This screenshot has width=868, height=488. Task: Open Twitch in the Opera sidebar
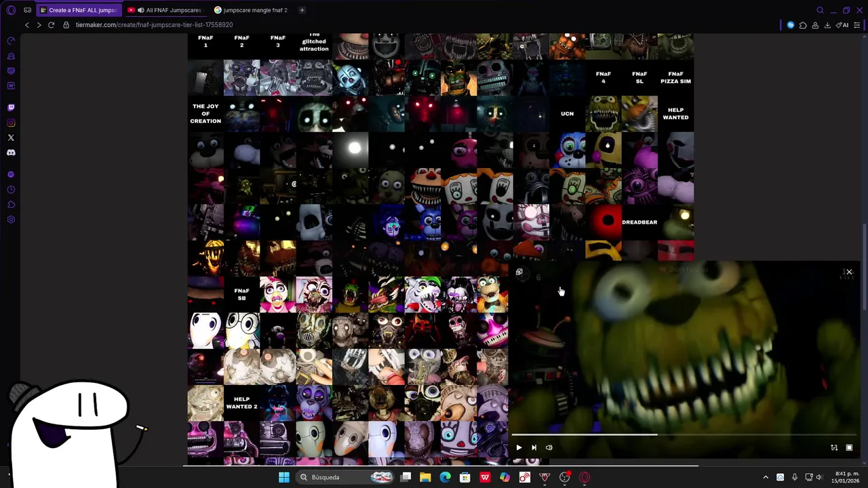pyautogui.click(x=11, y=107)
